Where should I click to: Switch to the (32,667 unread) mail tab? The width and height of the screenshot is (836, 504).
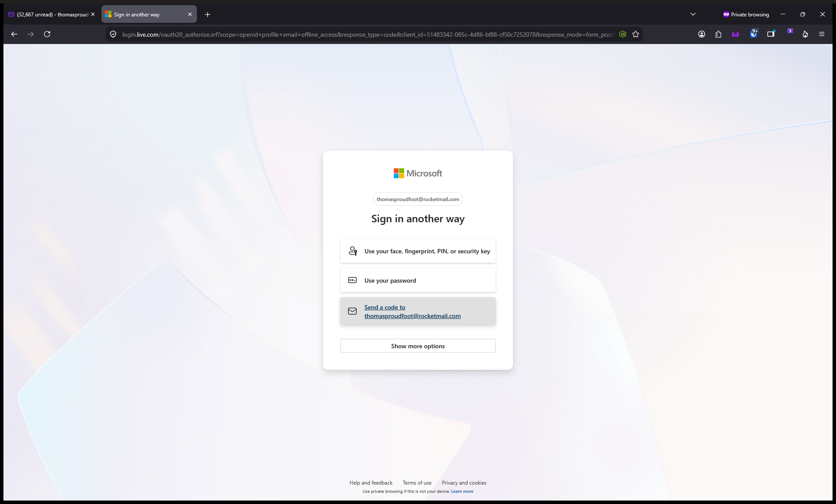[x=52, y=15]
